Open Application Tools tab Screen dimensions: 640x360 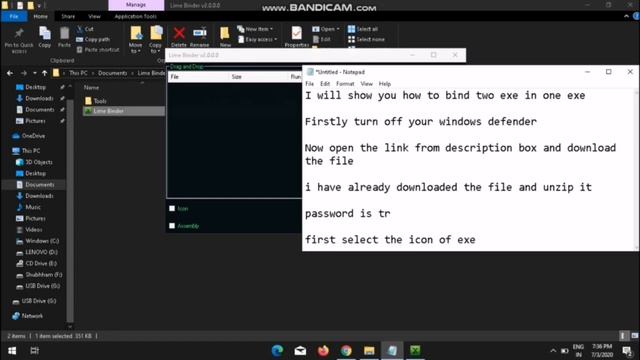click(x=136, y=16)
